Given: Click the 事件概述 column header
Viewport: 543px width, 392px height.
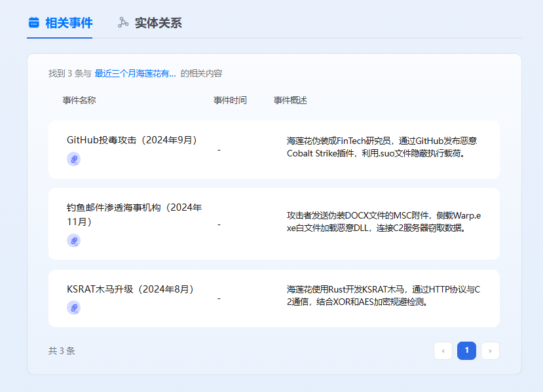Looking at the screenshot, I should click(290, 100).
